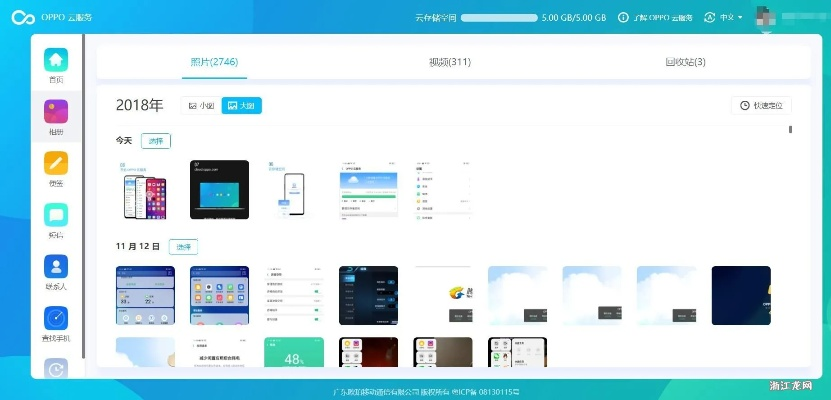Select the 照片(2746) photos tab

tap(215, 62)
